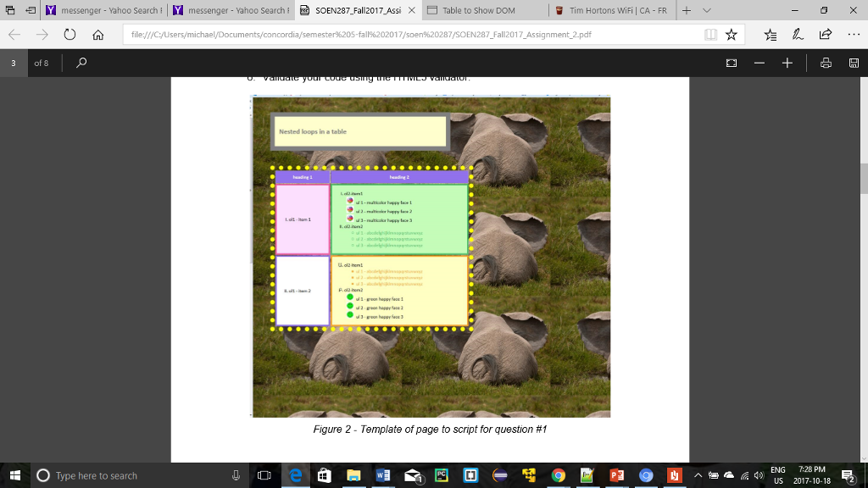Open the volume control in system tray
The width and height of the screenshot is (868, 488).
click(759, 475)
